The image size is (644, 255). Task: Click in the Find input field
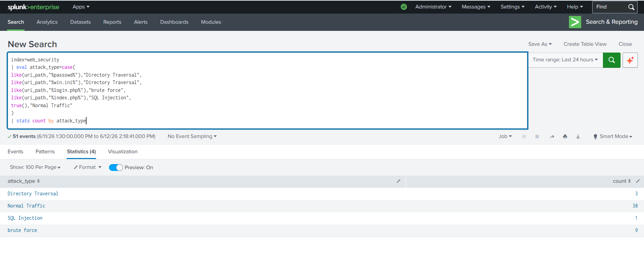click(610, 7)
